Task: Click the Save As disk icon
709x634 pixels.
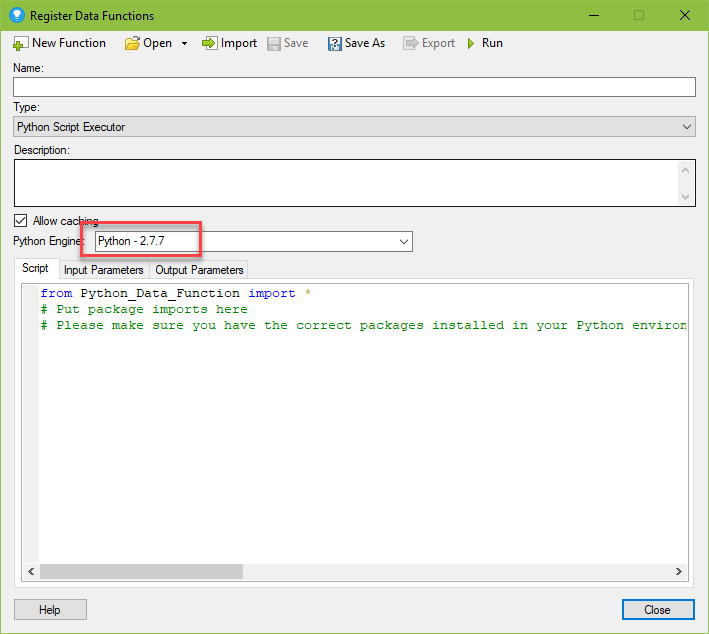Action: [x=335, y=43]
